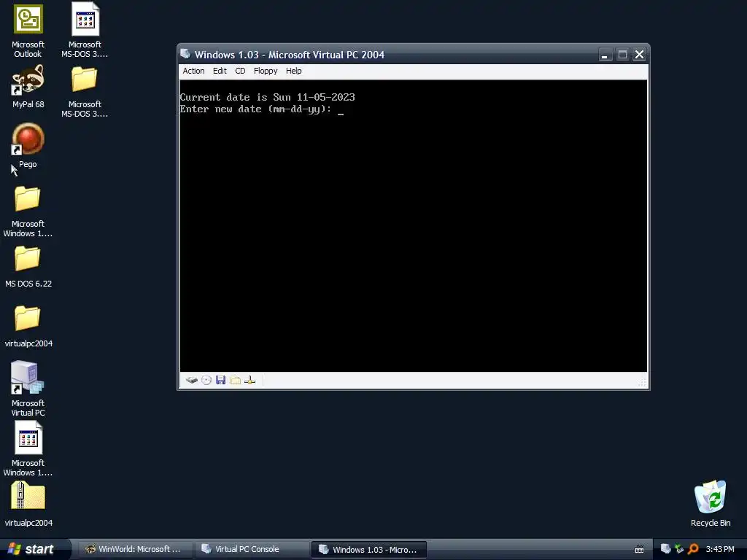
Task: Select the Microsoft MS-DOS 3 image file icon
Action: click(x=85, y=29)
